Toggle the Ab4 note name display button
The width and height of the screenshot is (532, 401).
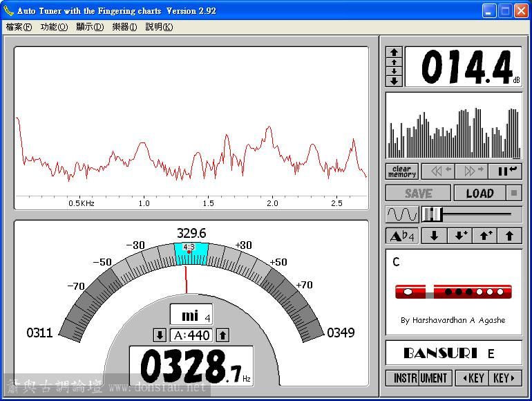(x=402, y=236)
